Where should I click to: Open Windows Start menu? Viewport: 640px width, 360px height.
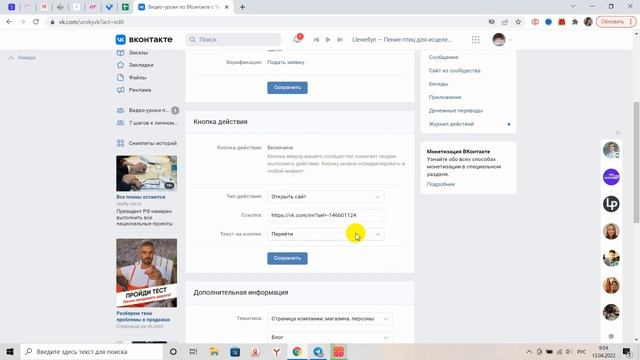pyautogui.click(x=10, y=351)
